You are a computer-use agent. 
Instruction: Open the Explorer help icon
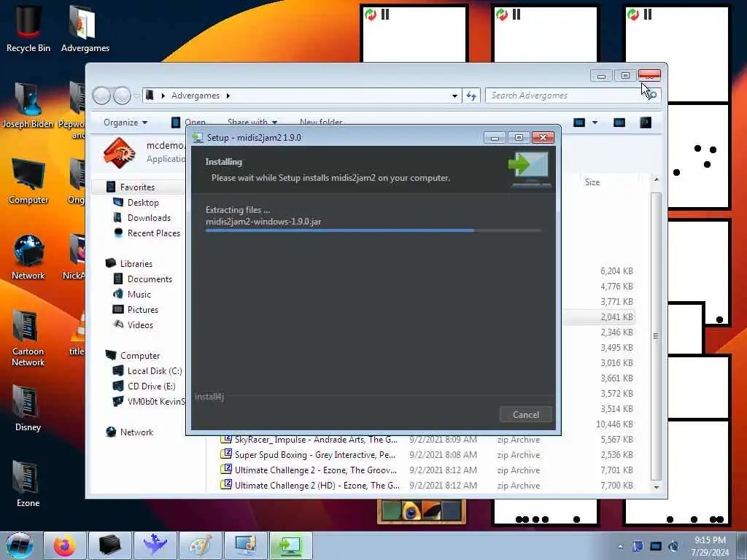(646, 122)
